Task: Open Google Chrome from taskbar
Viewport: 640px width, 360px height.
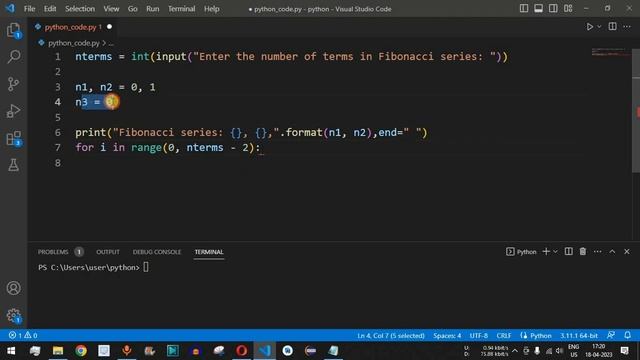Action: click(81, 351)
